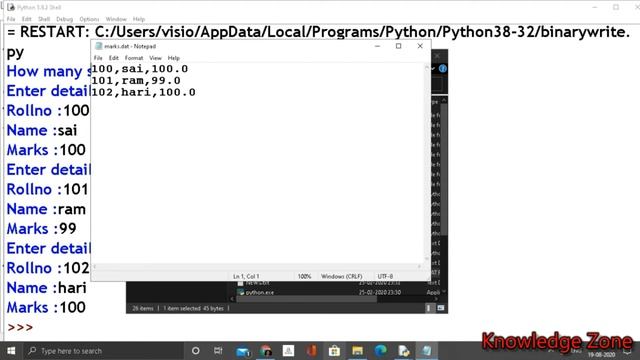Click 'Name :sai' line in Python Shell
The height and width of the screenshot is (360, 640).
42,130
